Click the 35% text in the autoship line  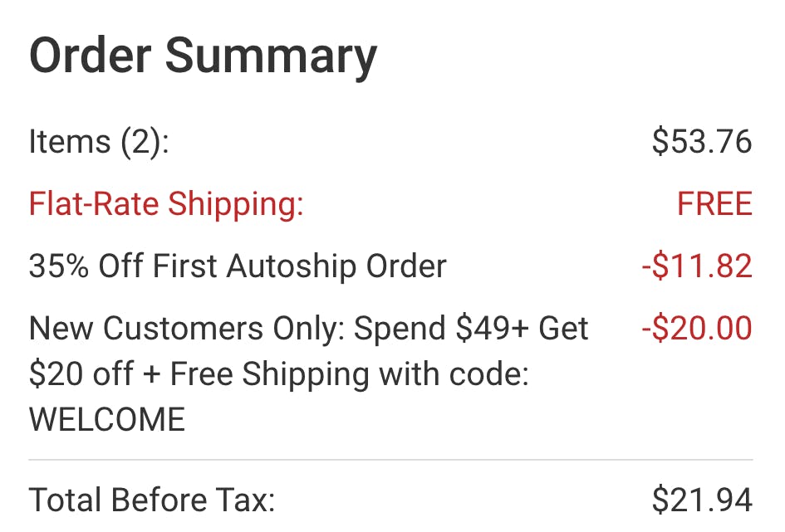(59, 266)
